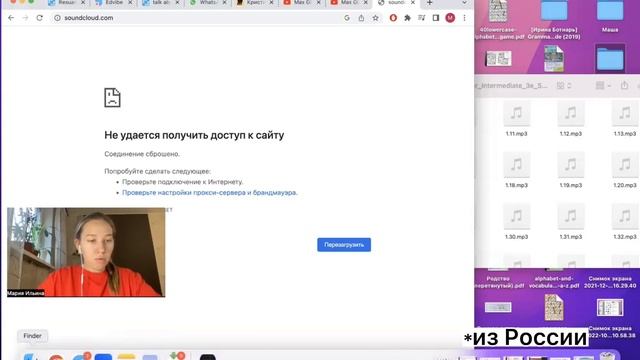Click Finder window share icon
640x360 pixels.
624,85
